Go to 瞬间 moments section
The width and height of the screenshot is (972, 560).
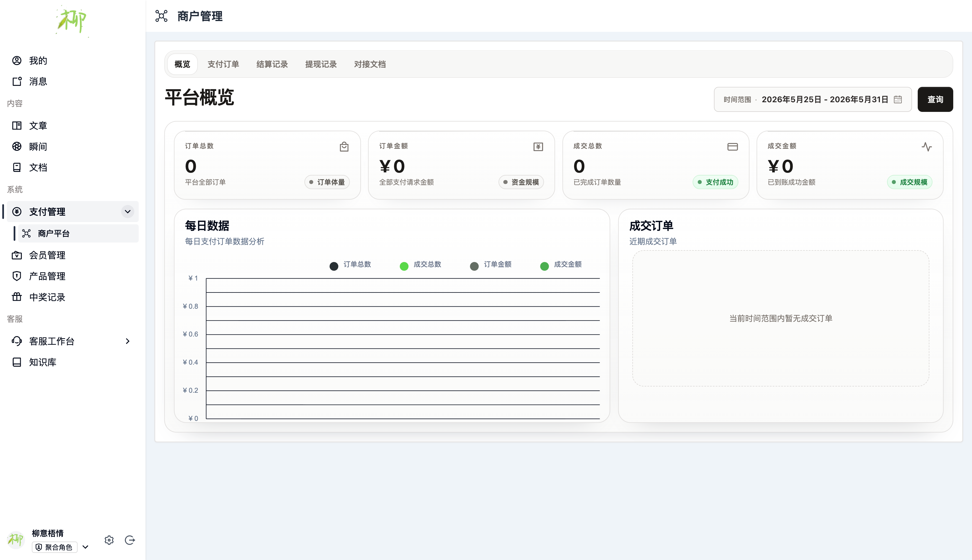coord(73,146)
